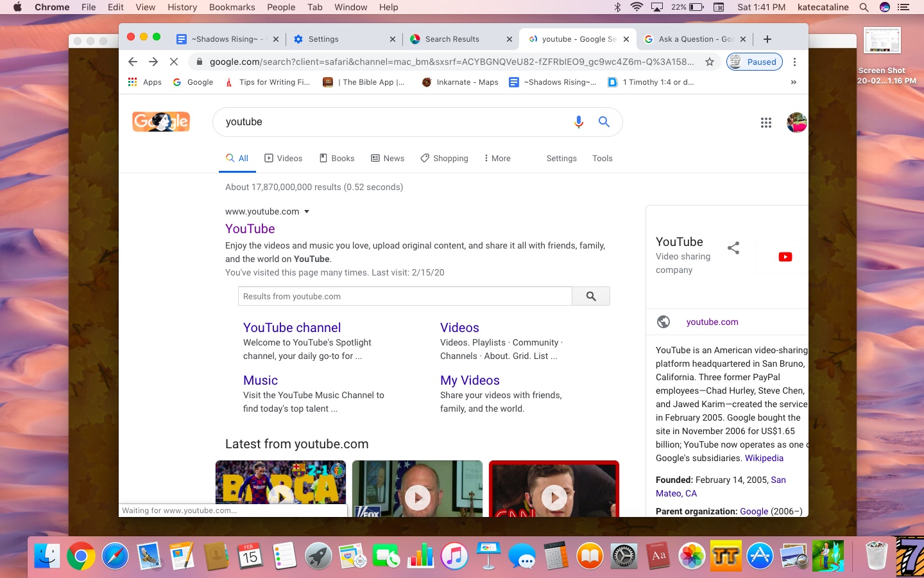Click the Tips for Writing Fi... bookmark
Viewport: 924px width, 578px height.
pos(268,82)
